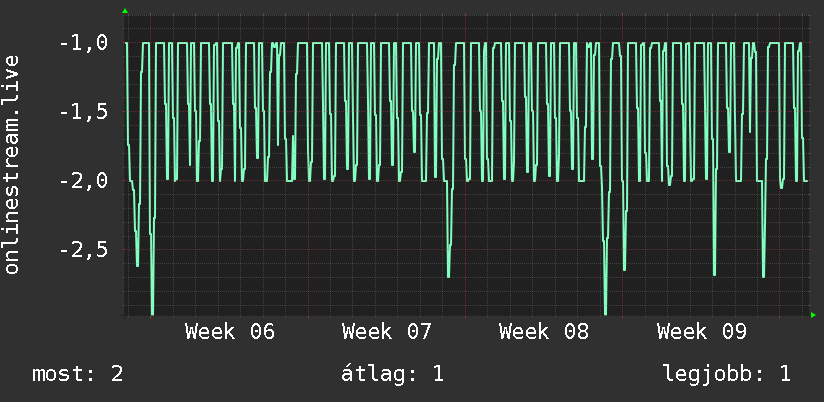This screenshot has height=402, width=824.
Task: Click the 'Week 07' x-axis label
Action: tap(387, 332)
